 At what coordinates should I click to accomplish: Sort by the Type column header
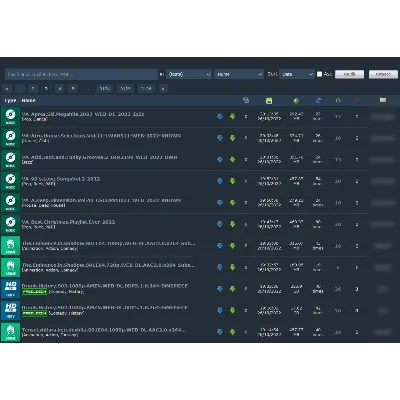[x=10, y=100]
